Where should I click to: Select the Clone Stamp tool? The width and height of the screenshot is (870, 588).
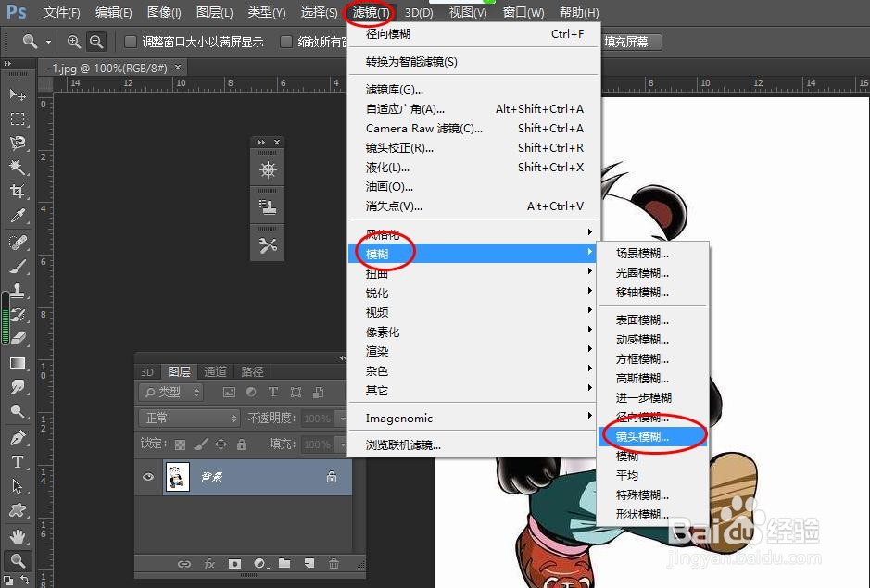[x=18, y=290]
